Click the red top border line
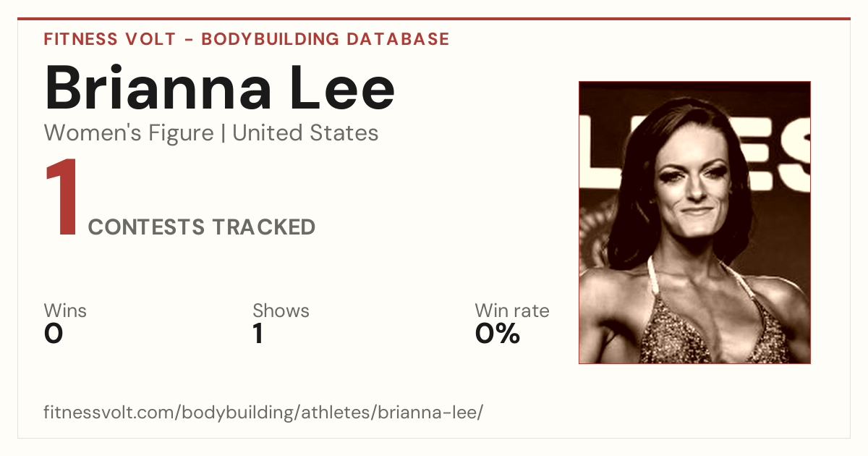Viewport: 868px width, 456px height. tap(434, 19)
